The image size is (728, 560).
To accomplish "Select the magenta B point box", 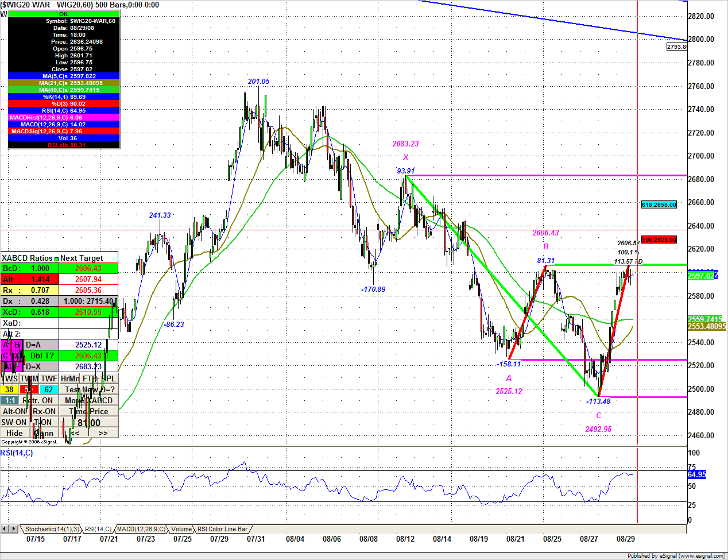I will pyautogui.click(x=18, y=345).
